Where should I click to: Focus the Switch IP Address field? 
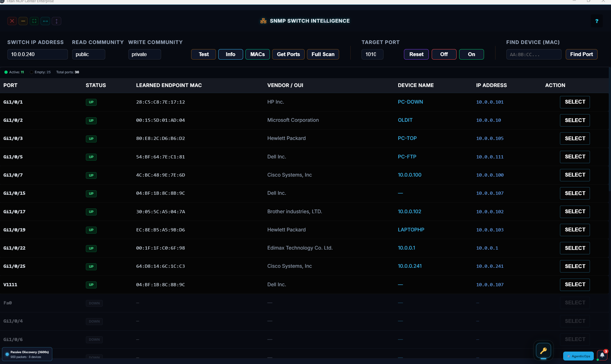click(x=38, y=54)
